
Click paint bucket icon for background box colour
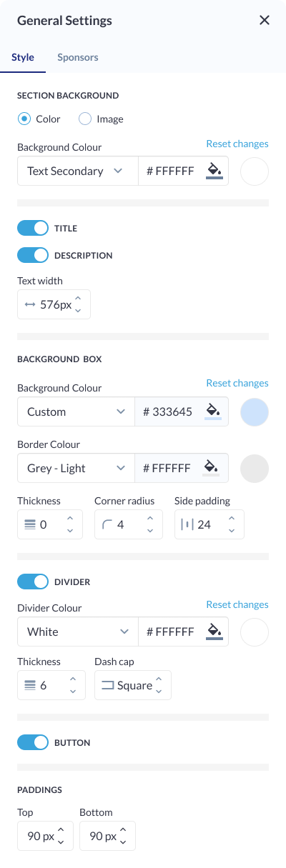[212, 411]
